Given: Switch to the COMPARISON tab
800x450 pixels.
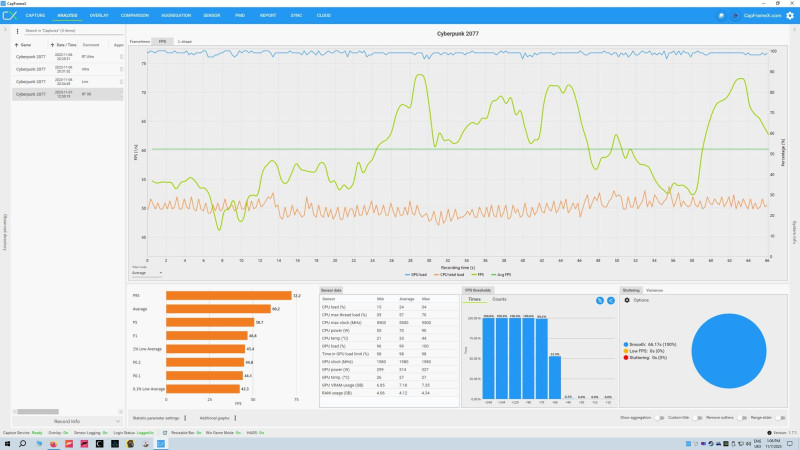Looking at the screenshot, I should (x=135, y=15).
